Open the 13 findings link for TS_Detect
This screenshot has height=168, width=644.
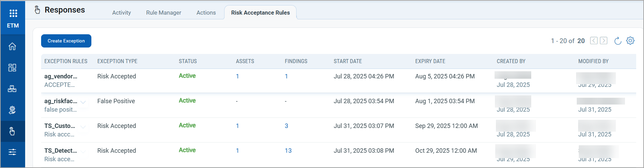tap(288, 151)
